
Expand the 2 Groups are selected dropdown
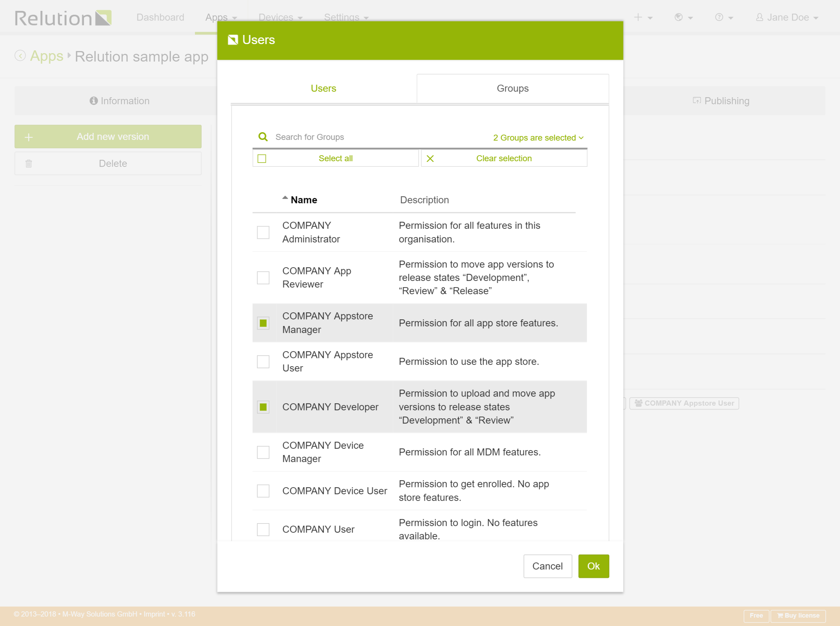[538, 137]
